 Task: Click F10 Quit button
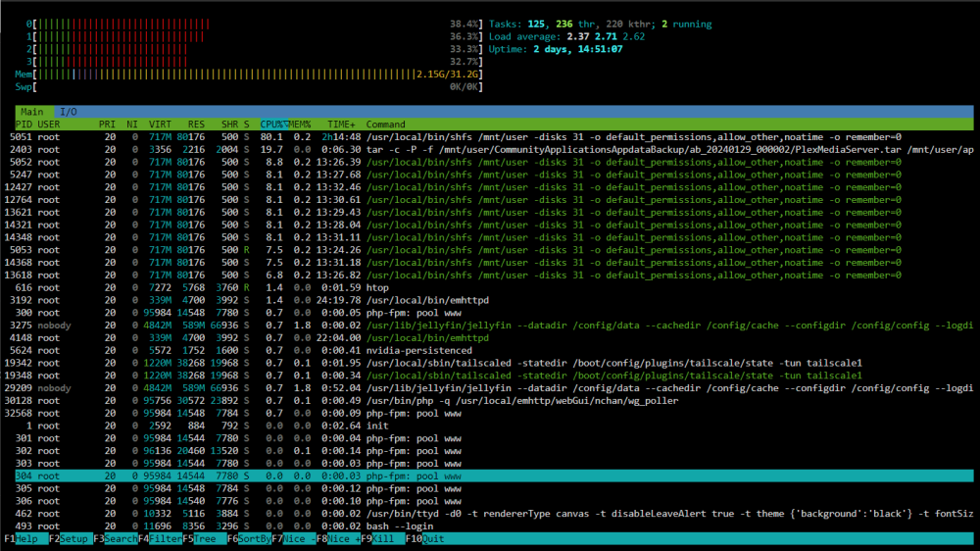click(425, 538)
